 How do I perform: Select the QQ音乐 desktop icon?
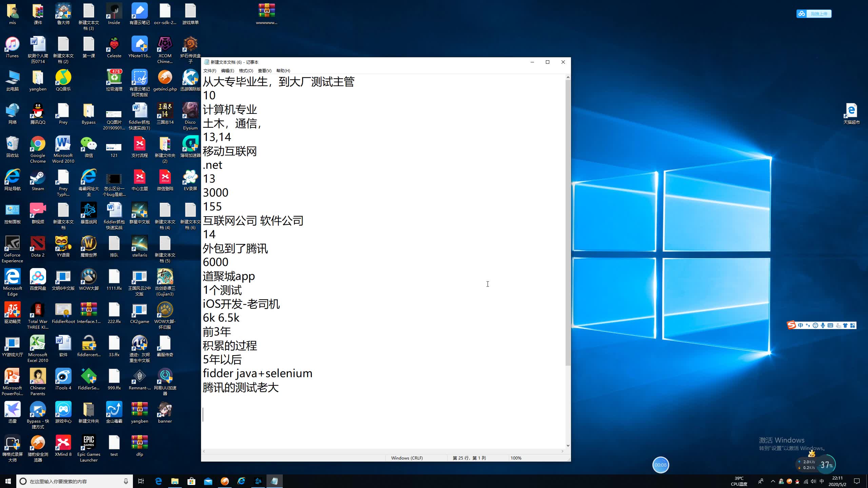coord(63,81)
